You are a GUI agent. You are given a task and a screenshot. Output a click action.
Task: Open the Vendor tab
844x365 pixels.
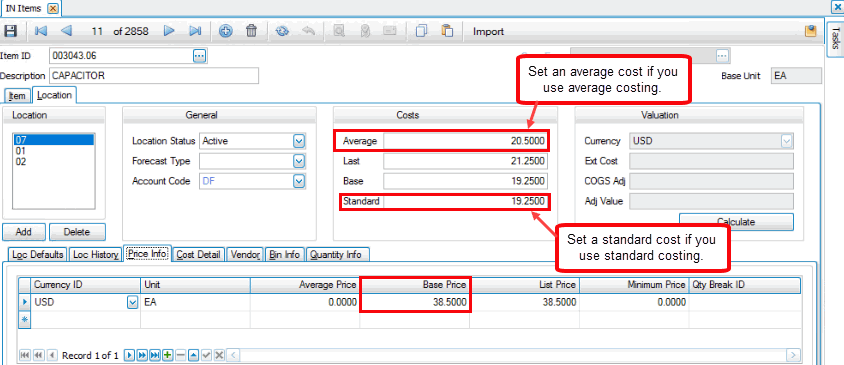(245, 255)
